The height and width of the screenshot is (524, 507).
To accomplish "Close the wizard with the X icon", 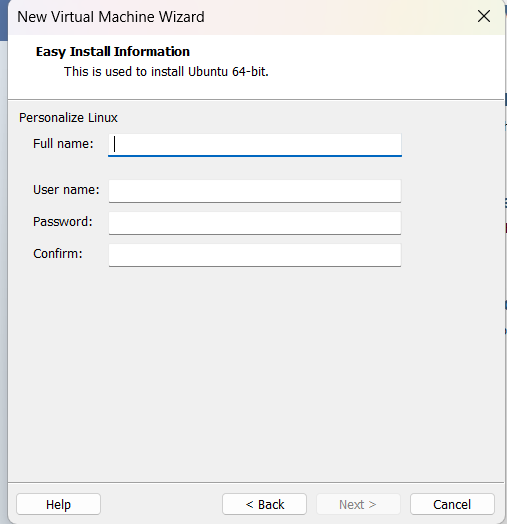I will pos(484,16).
